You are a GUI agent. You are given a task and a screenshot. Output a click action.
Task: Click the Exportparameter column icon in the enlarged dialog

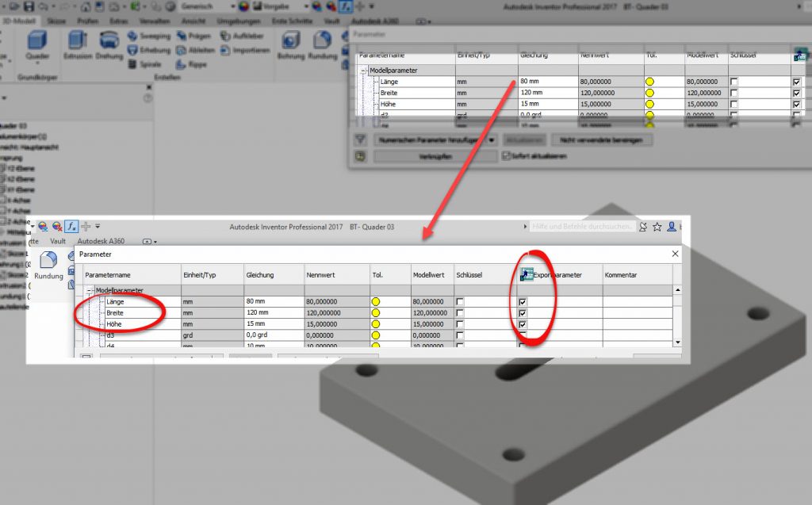tap(527, 274)
